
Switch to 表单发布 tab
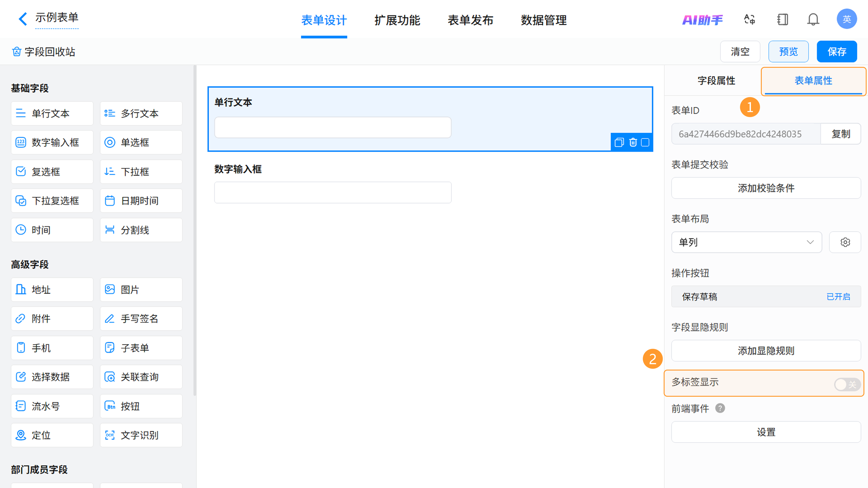tap(470, 20)
